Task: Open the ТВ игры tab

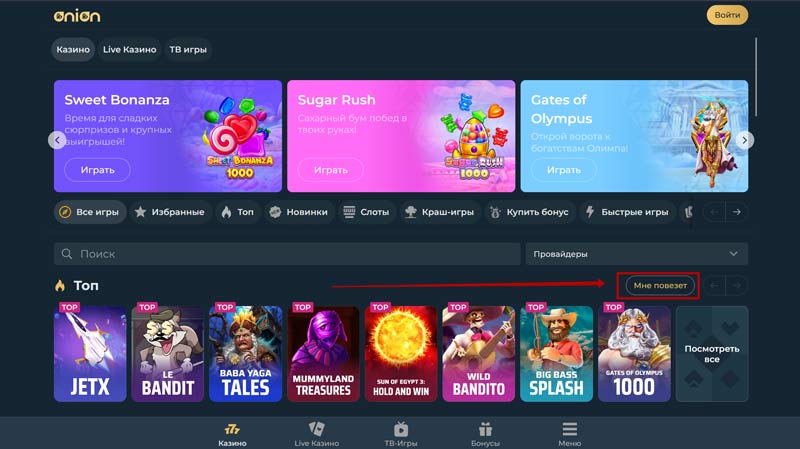Action: (x=188, y=49)
